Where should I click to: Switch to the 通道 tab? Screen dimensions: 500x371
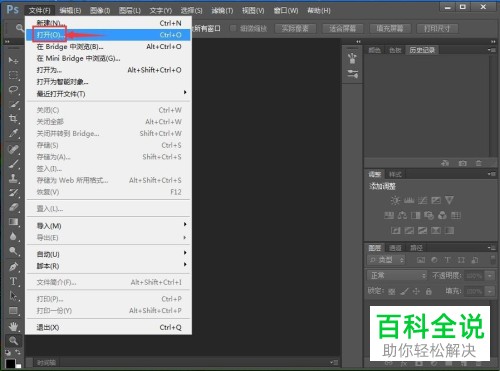[x=395, y=248]
